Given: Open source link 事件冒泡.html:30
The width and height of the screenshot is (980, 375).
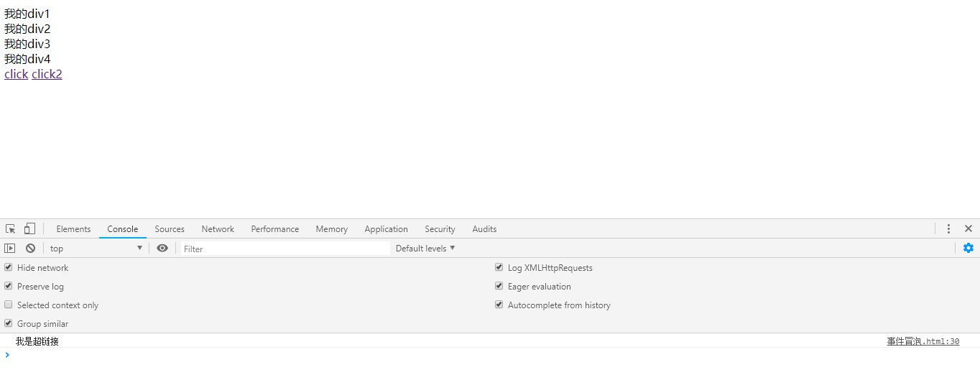Looking at the screenshot, I should 923,341.
